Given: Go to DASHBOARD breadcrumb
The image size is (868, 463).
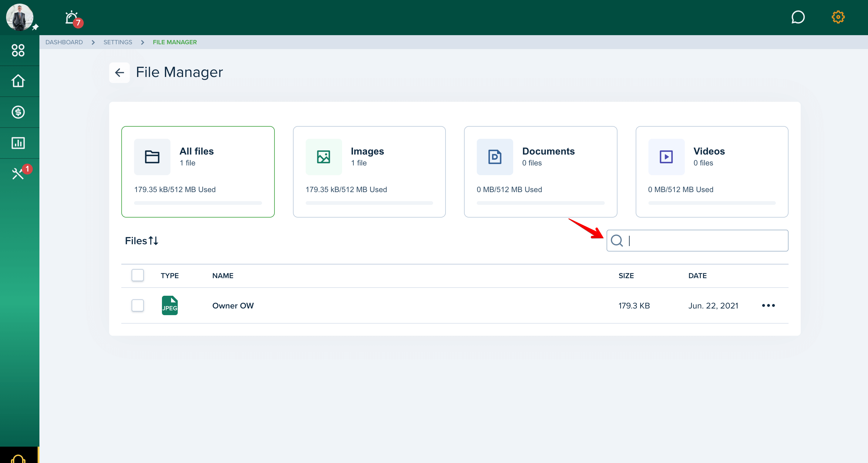Looking at the screenshot, I should (64, 42).
